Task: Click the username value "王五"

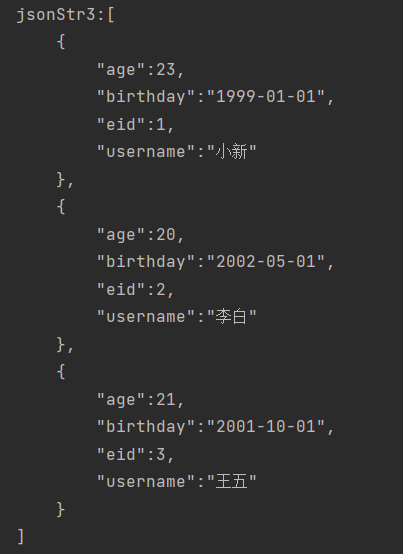Action: point(231,482)
